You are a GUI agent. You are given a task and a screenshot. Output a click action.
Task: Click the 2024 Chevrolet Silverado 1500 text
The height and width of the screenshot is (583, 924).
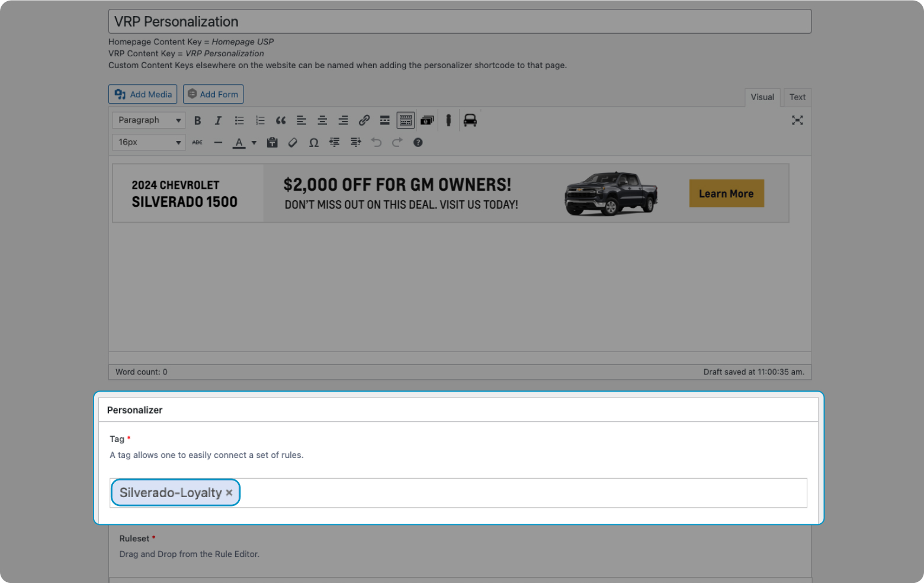coord(184,194)
